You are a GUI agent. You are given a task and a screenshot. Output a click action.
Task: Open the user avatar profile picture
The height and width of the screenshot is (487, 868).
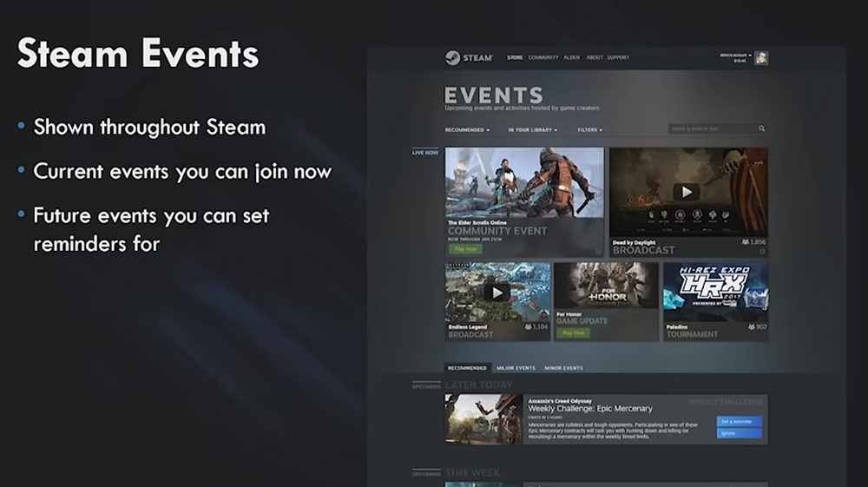(x=761, y=58)
